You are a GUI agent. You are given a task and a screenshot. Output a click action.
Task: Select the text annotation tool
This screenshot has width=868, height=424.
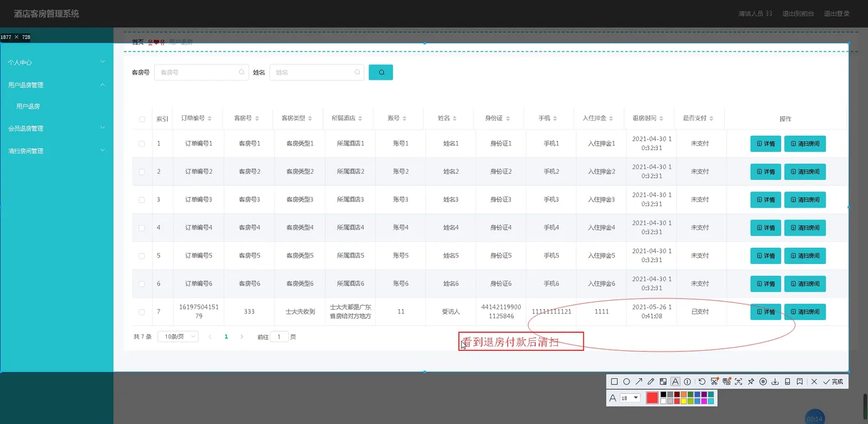pyautogui.click(x=675, y=382)
